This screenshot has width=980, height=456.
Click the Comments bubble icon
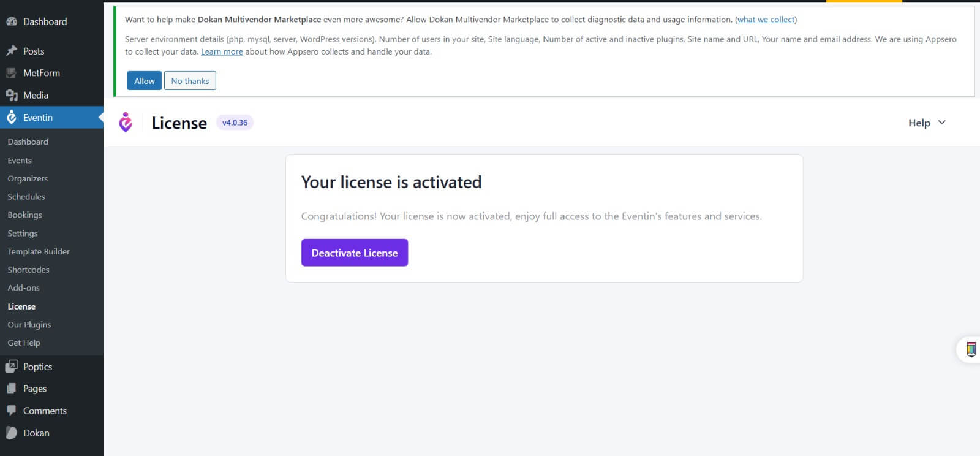click(12, 411)
